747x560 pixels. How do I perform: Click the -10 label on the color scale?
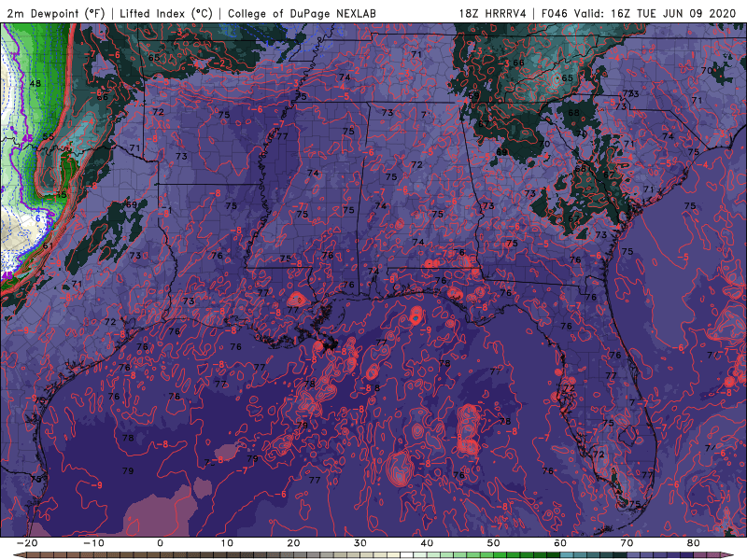[93, 543]
